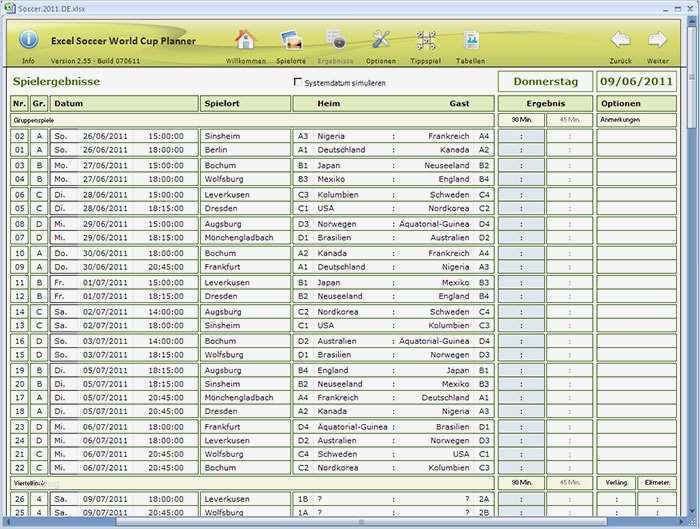Viewport: 700px width, 529px height.
Task: Click Verläng. cell for match 26
Action: tap(616, 500)
